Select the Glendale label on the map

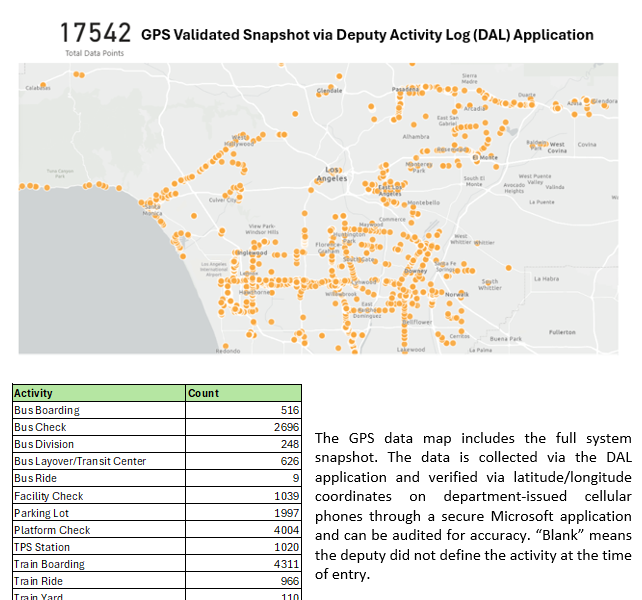pos(329,91)
